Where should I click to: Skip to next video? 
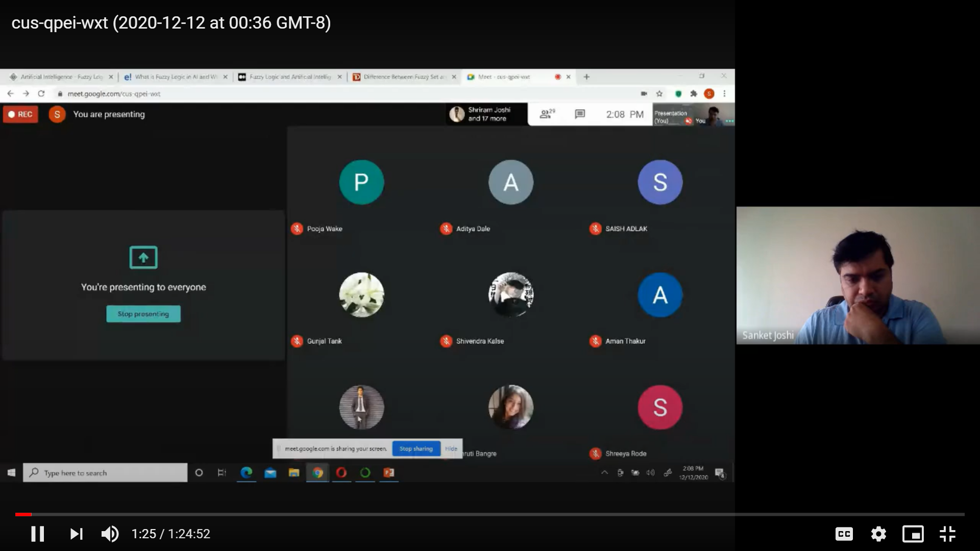[x=76, y=534]
